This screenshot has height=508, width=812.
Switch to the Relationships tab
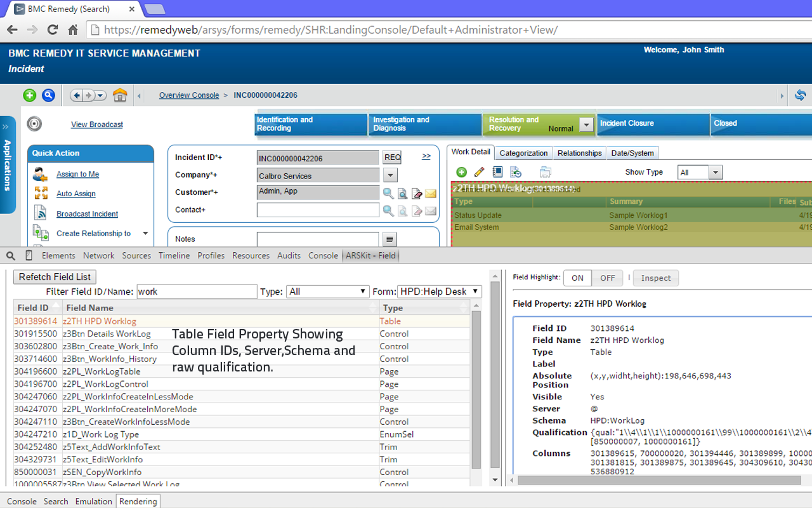click(578, 152)
